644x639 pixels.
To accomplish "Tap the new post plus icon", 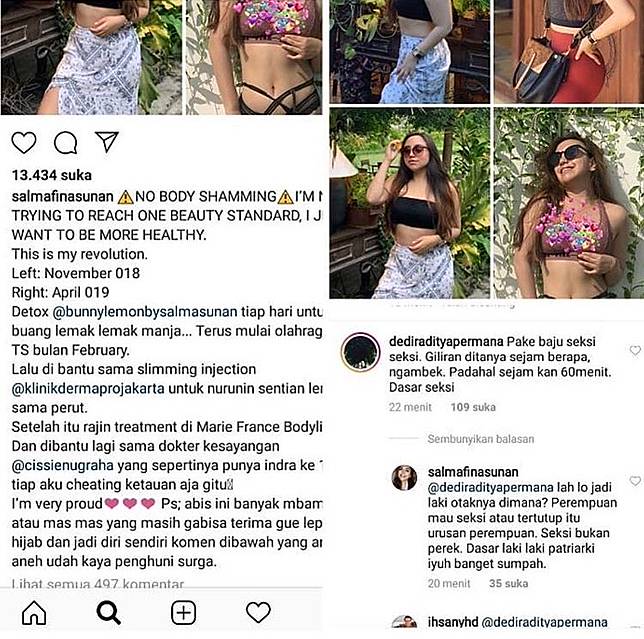I will coord(183,613).
